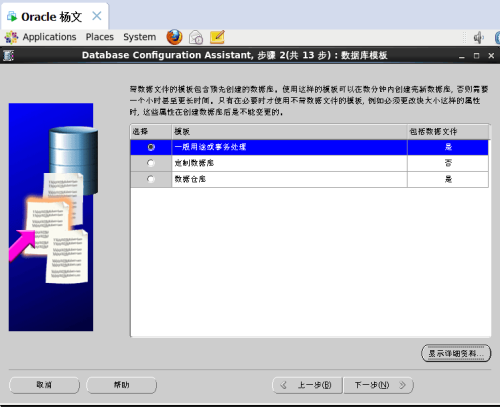Click the 取消 (Cancel) button
Viewport: 500px width, 407px height.
tap(44, 385)
